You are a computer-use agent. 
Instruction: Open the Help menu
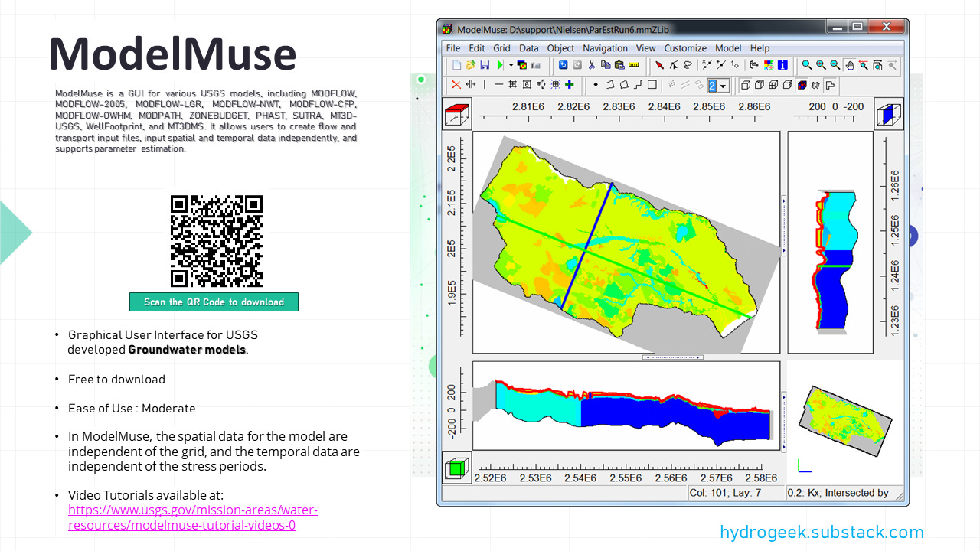pos(760,48)
